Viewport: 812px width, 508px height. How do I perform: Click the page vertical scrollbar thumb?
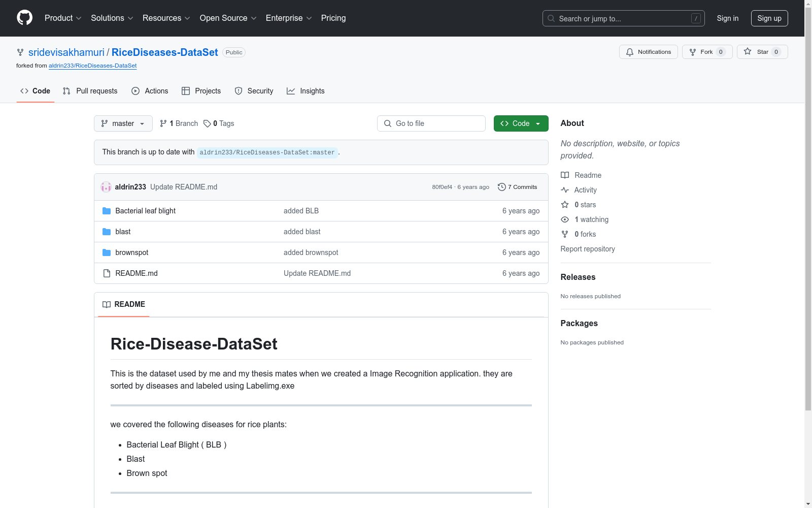[808, 208]
